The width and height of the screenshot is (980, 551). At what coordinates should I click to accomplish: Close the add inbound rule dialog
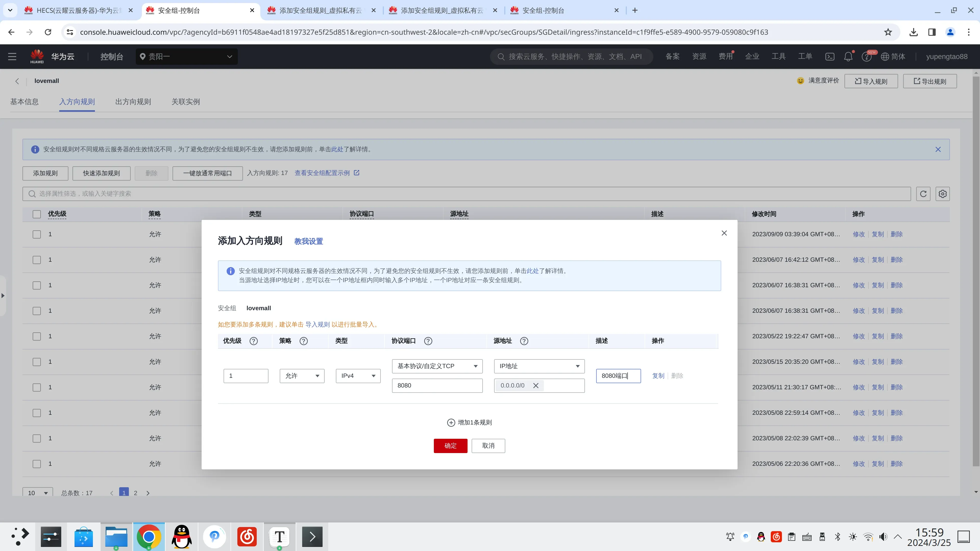(x=724, y=233)
